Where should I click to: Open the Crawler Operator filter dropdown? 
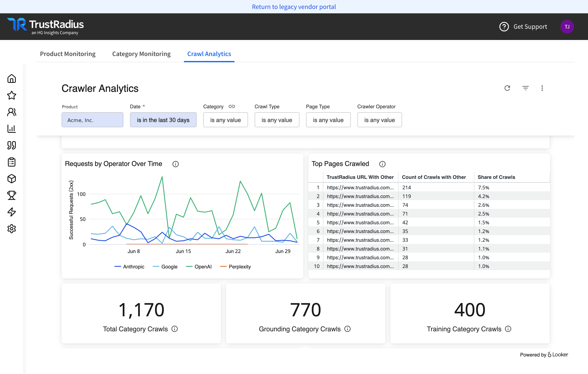coord(380,120)
